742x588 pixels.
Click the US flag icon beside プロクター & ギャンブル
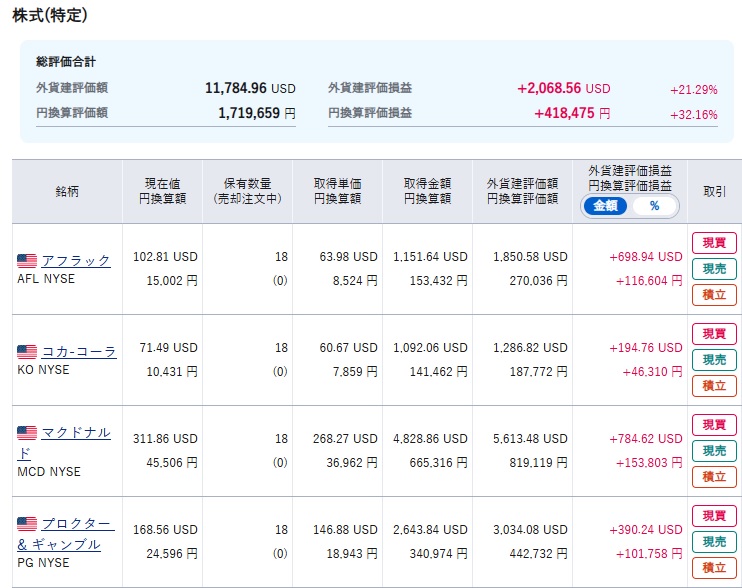click(x=27, y=524)
